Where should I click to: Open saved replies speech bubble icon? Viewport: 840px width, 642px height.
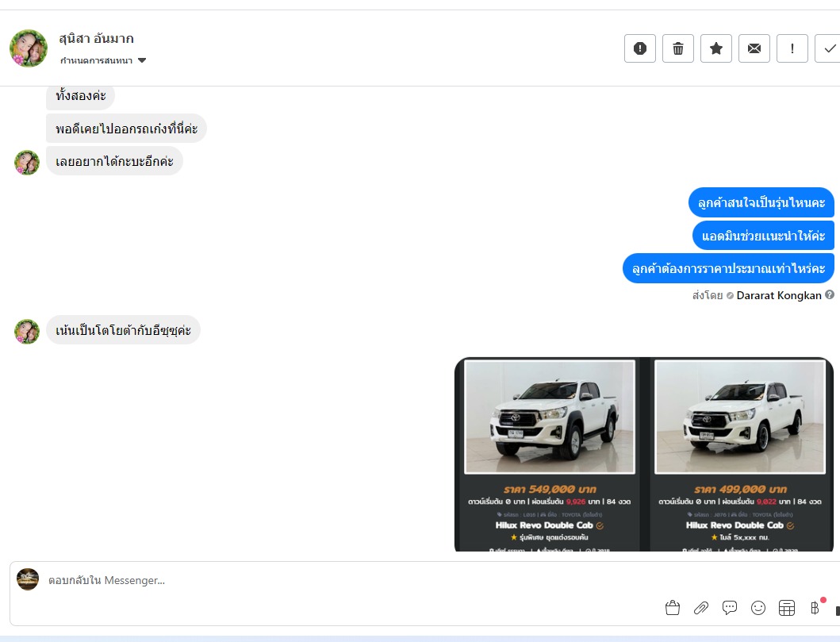[x=730, y=608]
